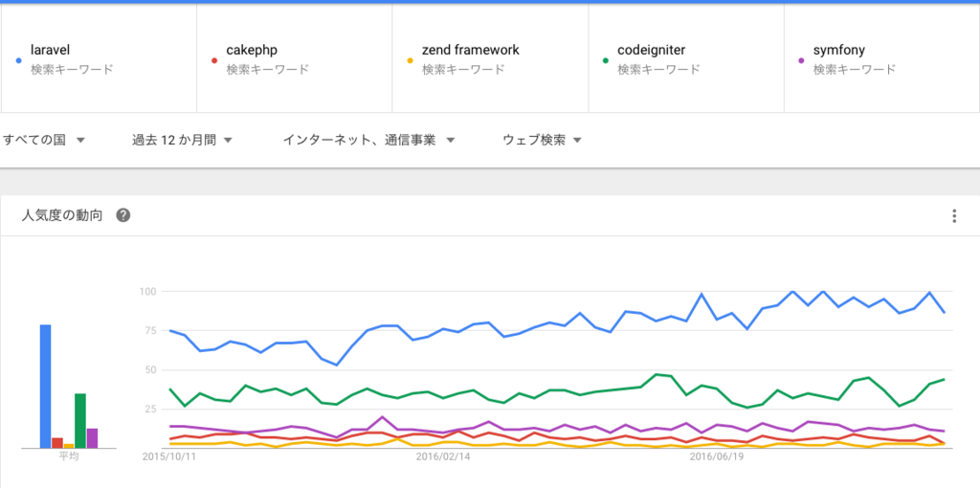Click the purple dot beside symfony
980x488 pixels.
[802, 60]
